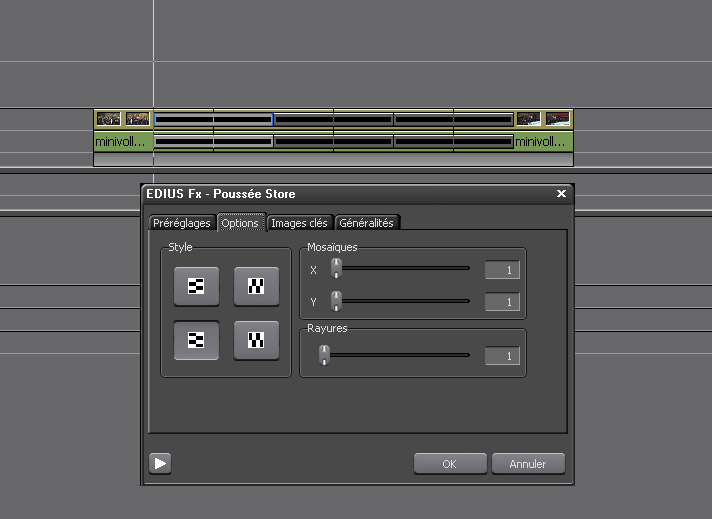Viewport: 712px width, 519px height.
Task: Confirm the settings with OK
Action: click(450, 464)
